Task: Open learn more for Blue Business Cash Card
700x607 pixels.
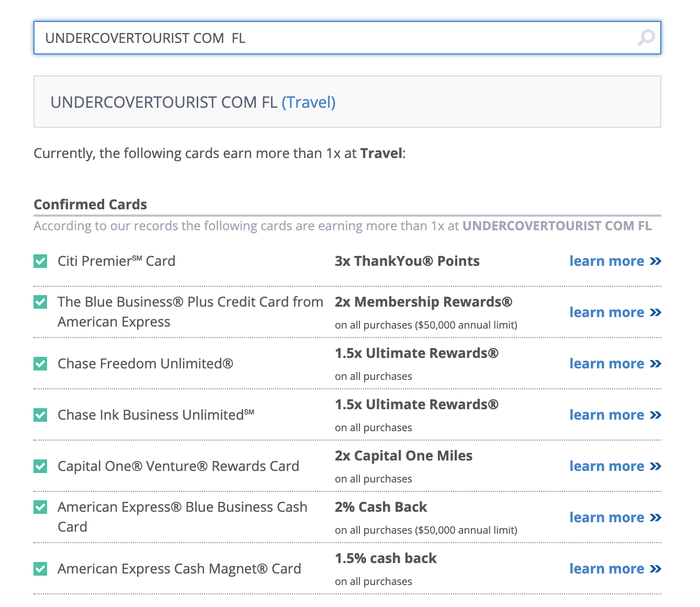Action: coord(615,518)
